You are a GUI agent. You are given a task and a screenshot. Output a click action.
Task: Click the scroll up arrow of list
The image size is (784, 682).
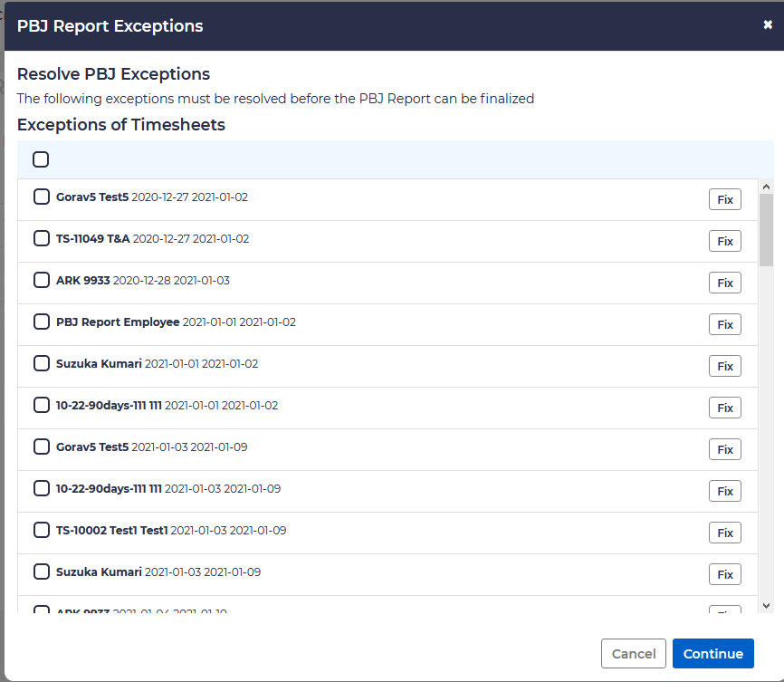click(x=766, y=187)
